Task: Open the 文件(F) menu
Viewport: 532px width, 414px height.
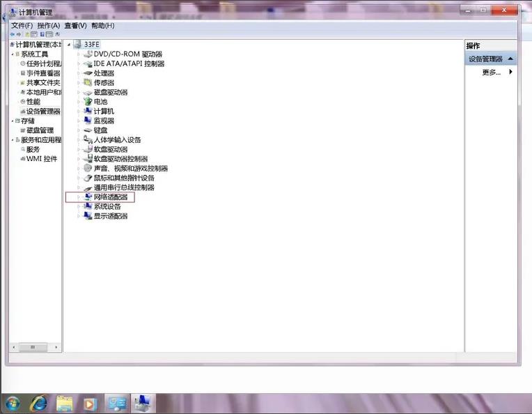Action: (22, 26)
